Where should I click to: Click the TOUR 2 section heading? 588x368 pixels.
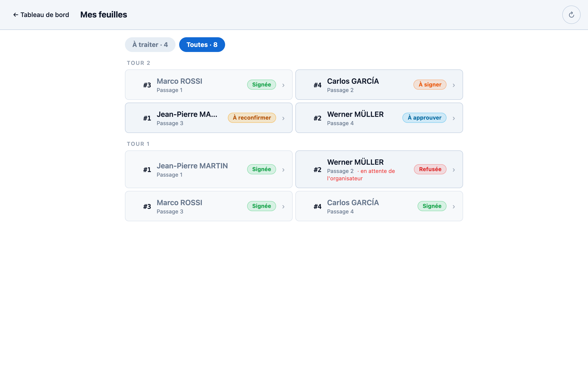coord(139,63)
